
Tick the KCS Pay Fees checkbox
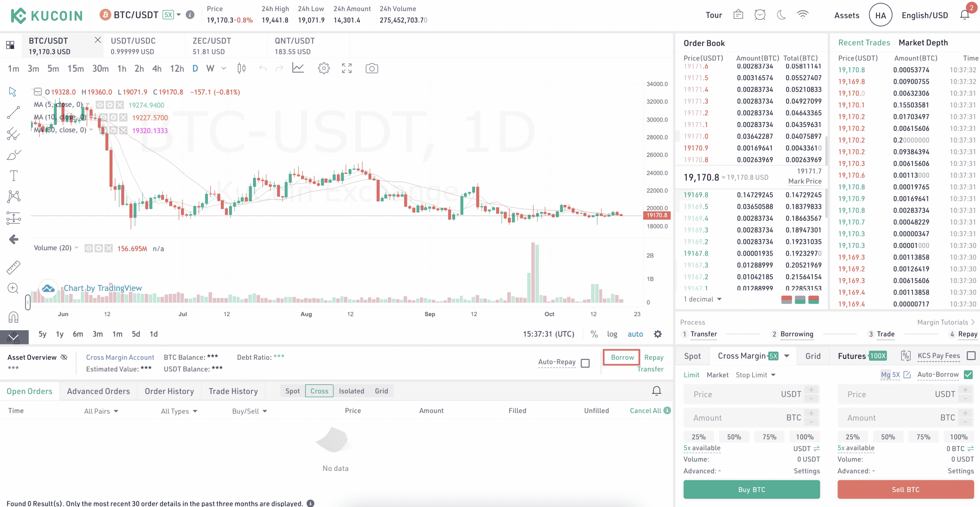click(971, 356)
